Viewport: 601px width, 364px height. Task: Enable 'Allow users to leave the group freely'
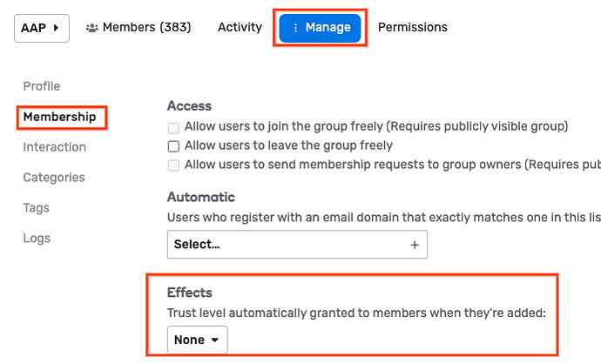coord(173,145)
